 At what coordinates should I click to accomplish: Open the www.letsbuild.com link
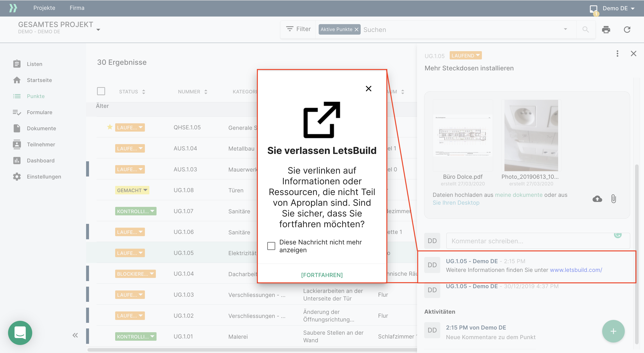576,270
